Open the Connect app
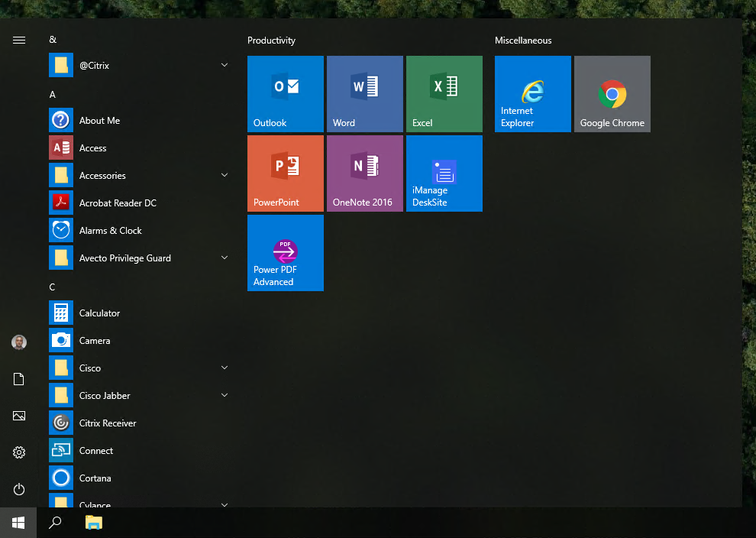Viewport: 756px width, 538px height. click(140, 450)
